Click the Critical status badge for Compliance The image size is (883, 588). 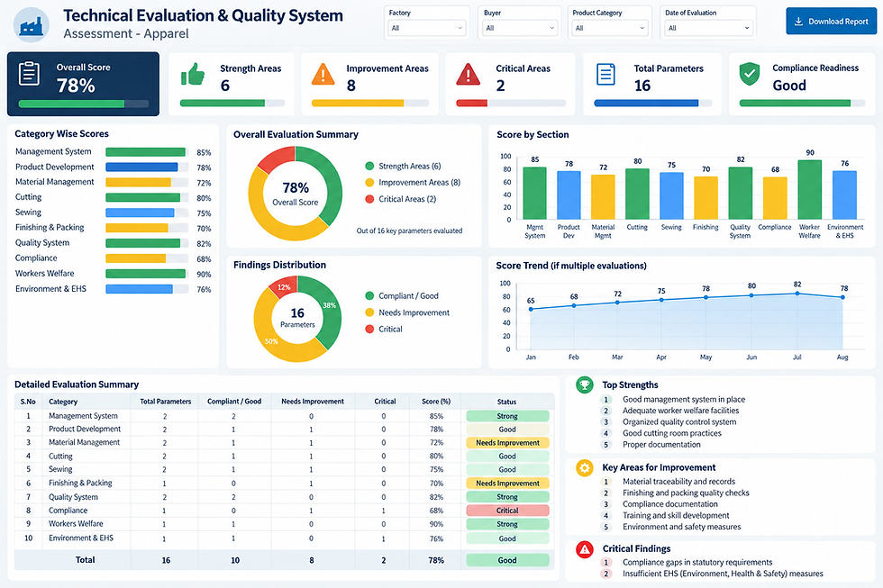(507, 511)
